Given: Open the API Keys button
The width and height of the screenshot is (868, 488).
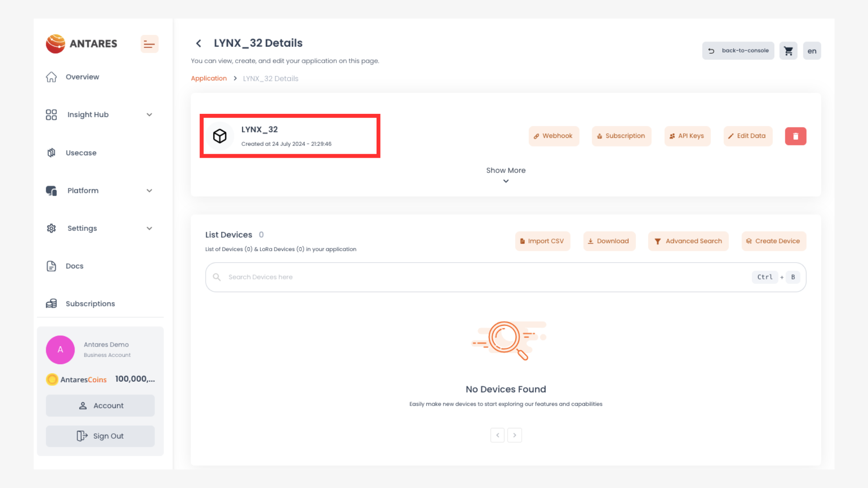Looking at the screenshot, I should point(687,136).
